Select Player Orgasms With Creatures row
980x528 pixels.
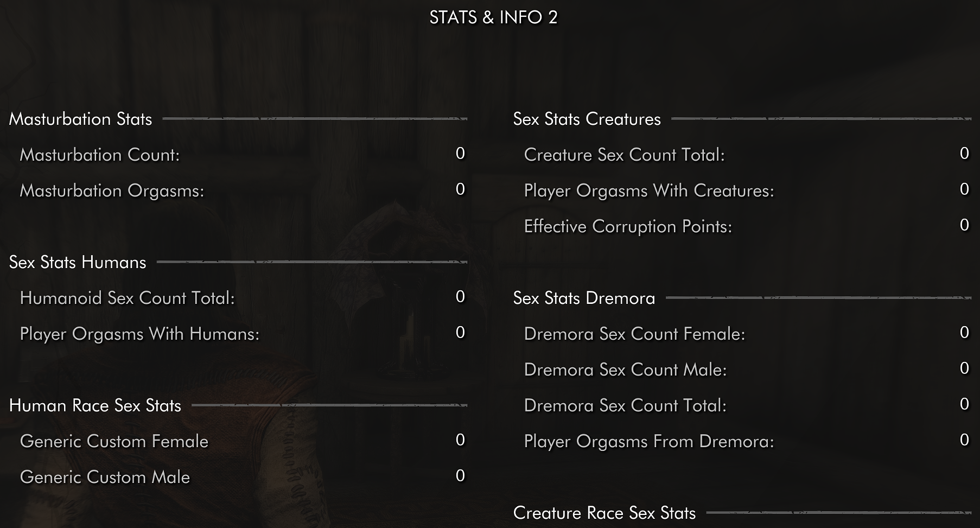746,190
